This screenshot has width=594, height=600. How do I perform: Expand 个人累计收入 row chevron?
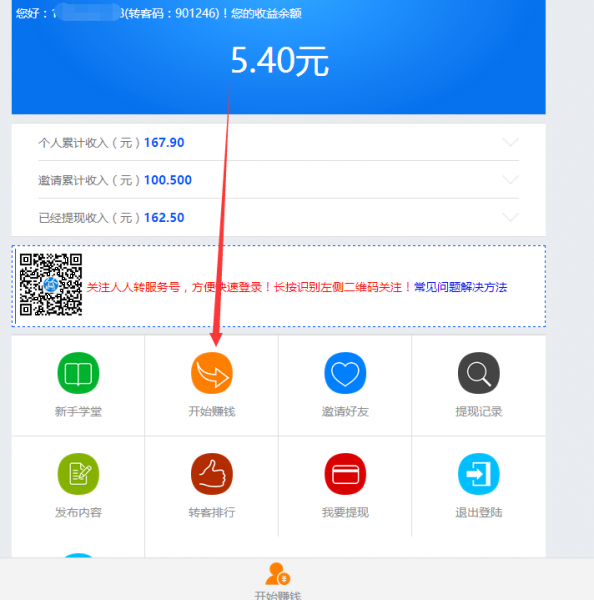[x=510, y=142]
